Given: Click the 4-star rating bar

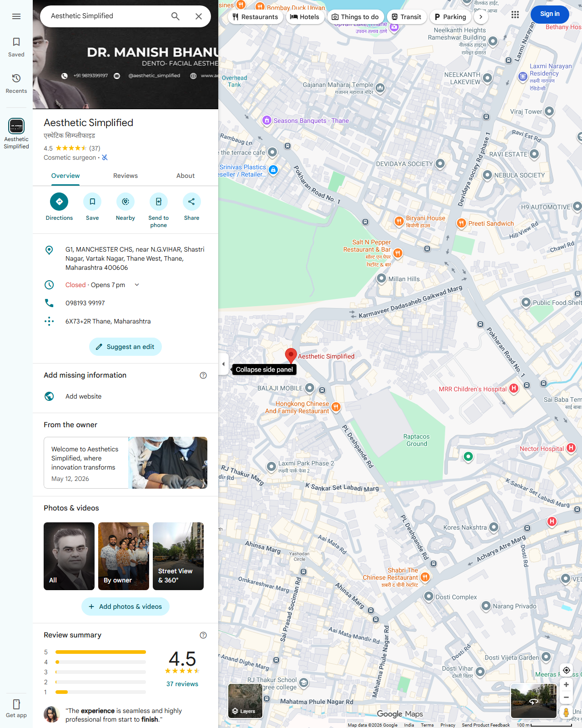Looking at the screenshot, I should click(100, 662).
